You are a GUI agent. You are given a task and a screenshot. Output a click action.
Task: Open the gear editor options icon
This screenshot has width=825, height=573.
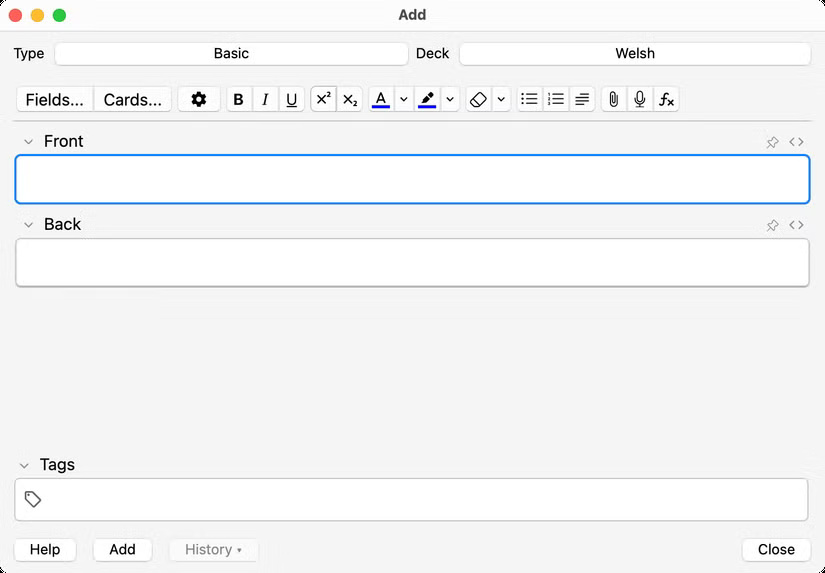point(199,99)
